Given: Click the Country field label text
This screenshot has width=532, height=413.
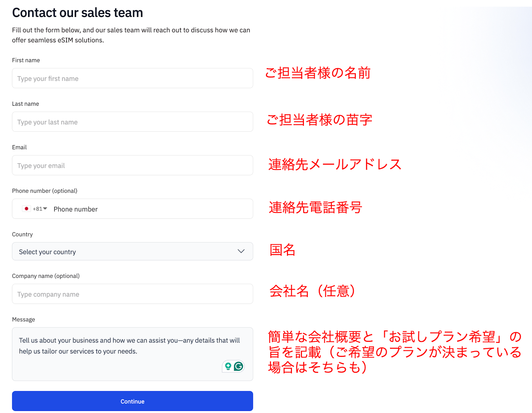Looking at the screenshot, I should tap(22, 234).
